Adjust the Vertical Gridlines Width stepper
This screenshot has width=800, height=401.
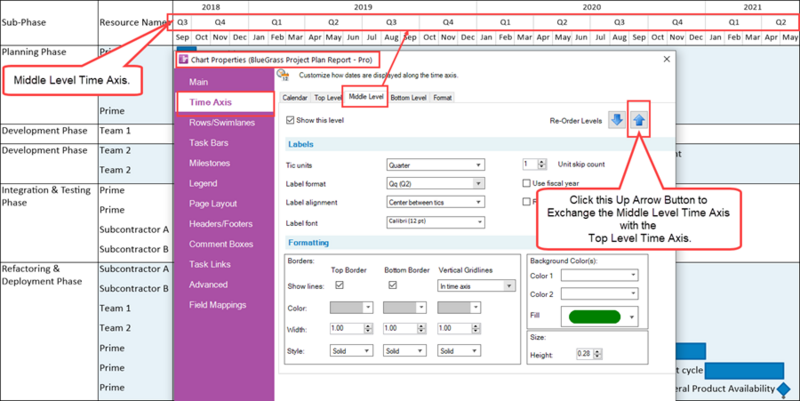476,329
